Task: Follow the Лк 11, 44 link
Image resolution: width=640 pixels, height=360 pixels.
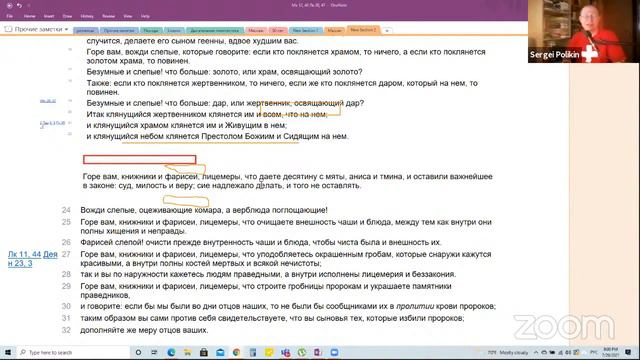Action: point(24,254)
